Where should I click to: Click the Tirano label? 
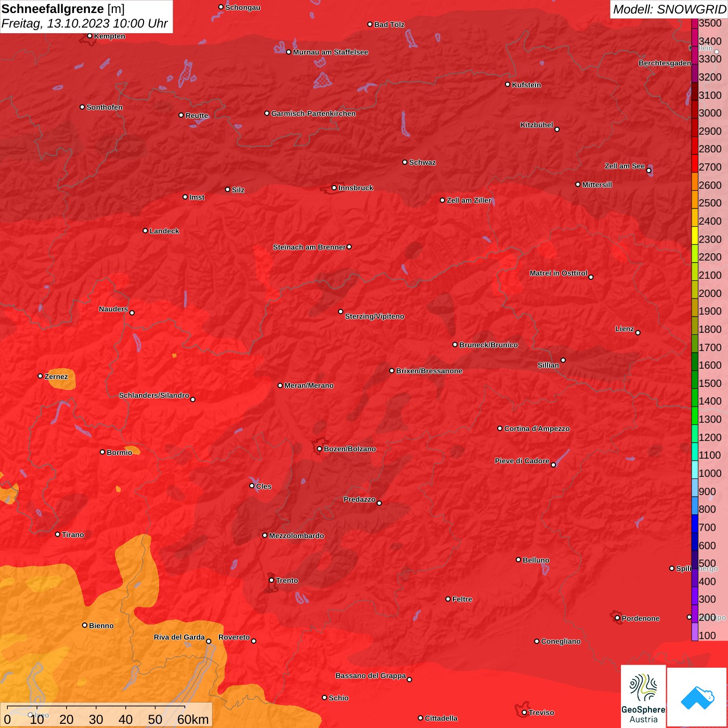point(73,535)
